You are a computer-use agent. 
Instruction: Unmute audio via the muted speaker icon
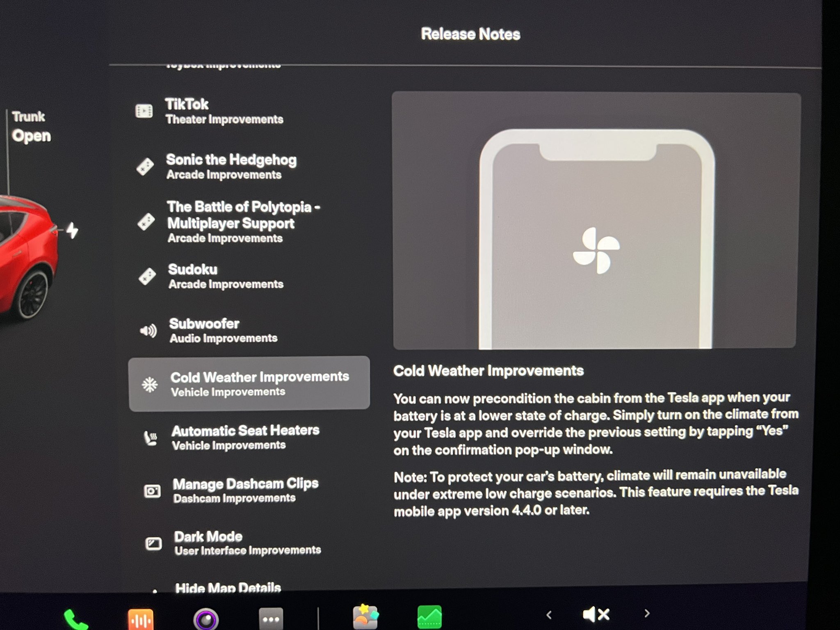(596, 614)
